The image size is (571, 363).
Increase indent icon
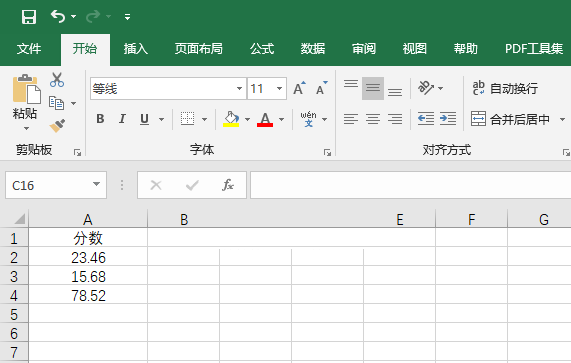pyautogui.click(x=448, y=119)
